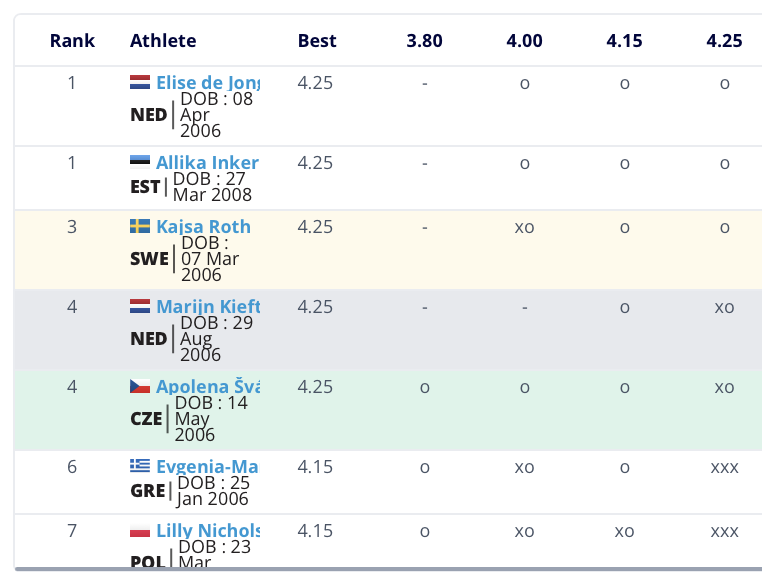Click the 4.25 height column header

pos(724,41)
